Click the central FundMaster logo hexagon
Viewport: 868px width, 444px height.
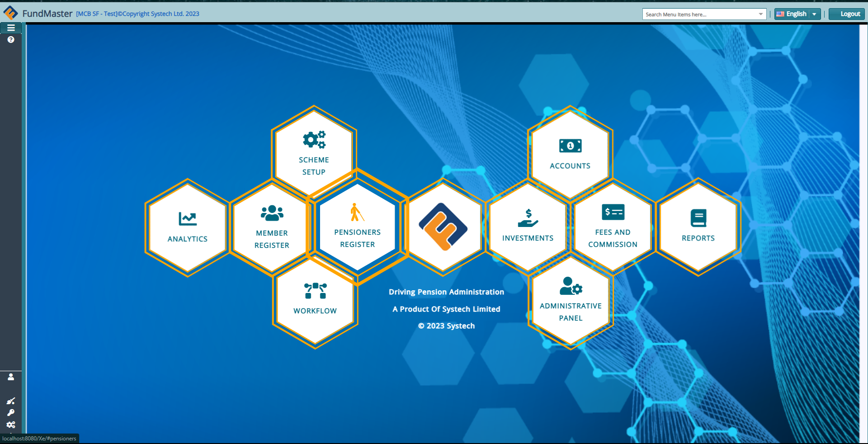point(443,227)
